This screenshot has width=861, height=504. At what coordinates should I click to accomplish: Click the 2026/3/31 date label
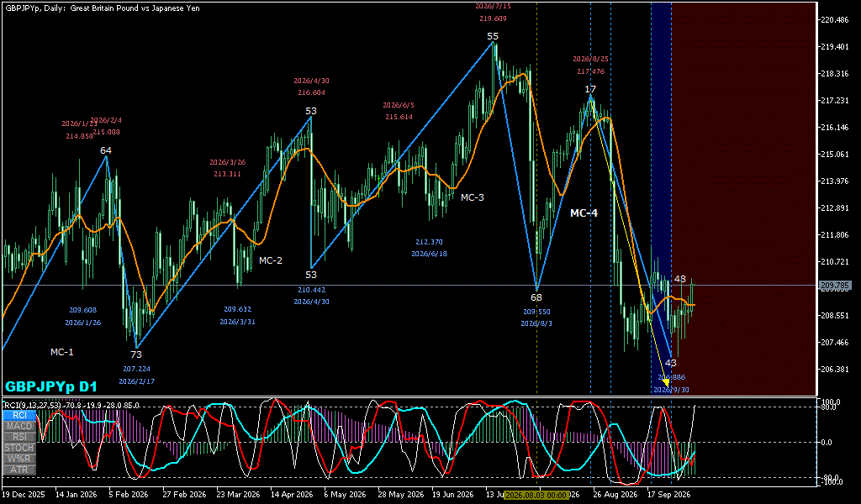click(x=237, y=322)
